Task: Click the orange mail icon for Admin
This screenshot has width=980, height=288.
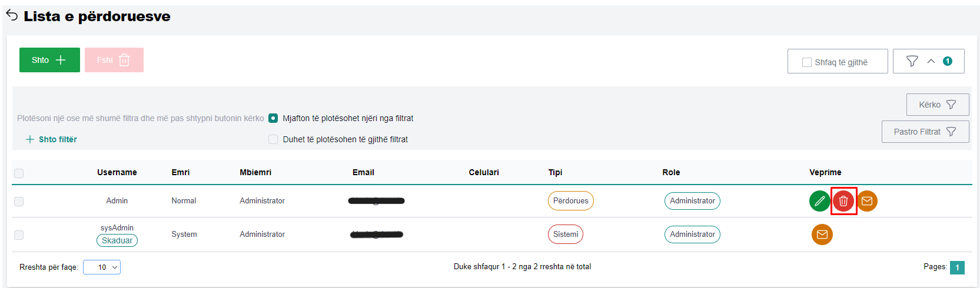Action: (867, 201)
